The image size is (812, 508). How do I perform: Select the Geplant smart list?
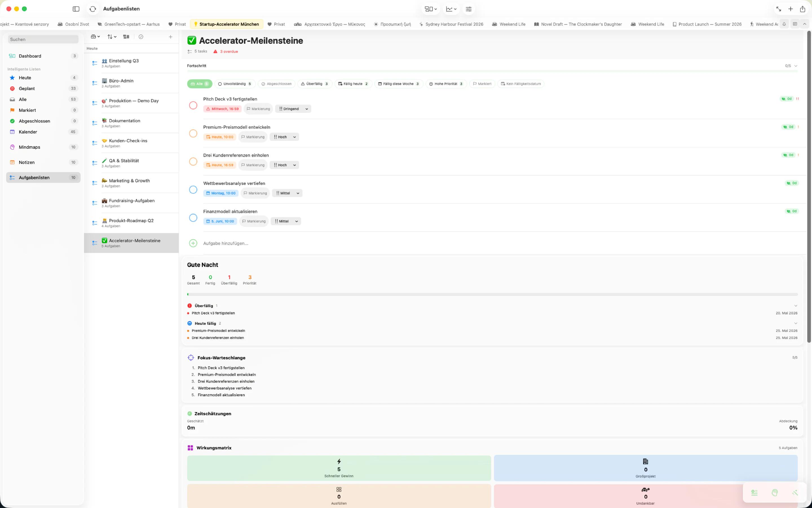tap(43, 88)
